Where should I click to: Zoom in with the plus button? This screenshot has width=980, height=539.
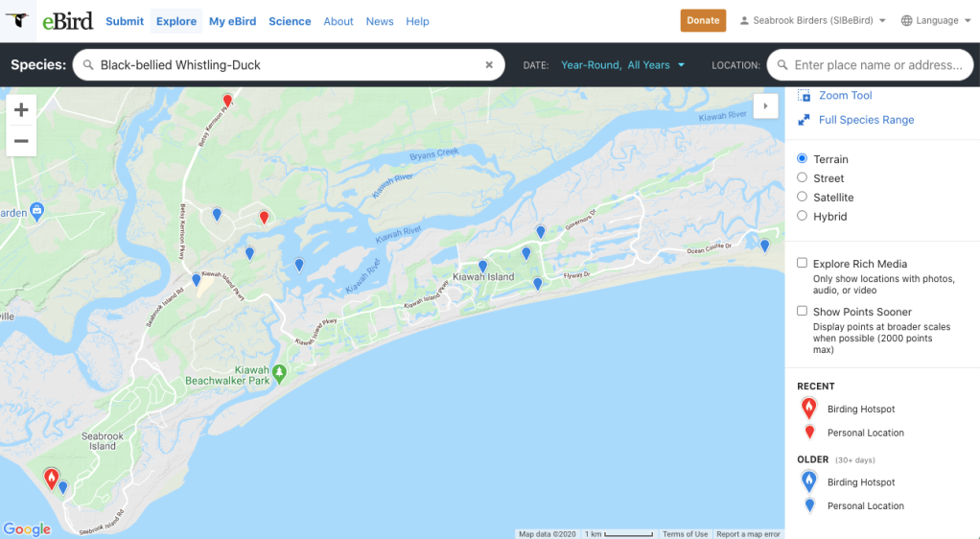tap(21, 110)
